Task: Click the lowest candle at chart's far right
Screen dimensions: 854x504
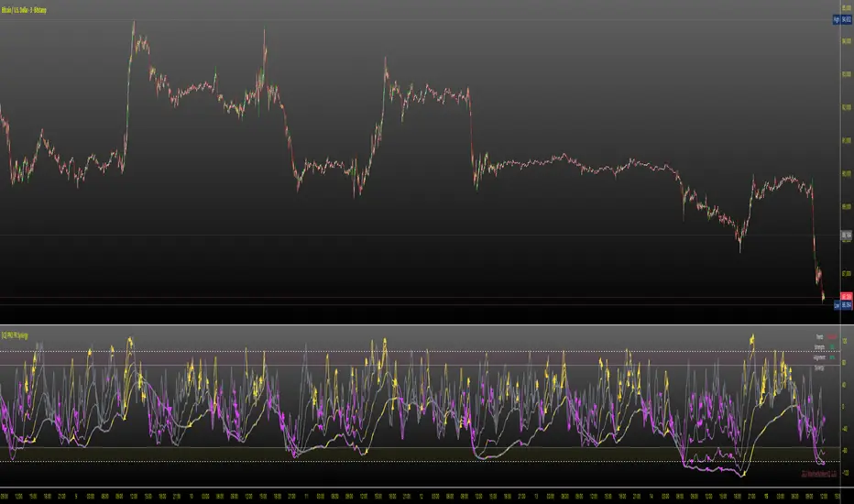Action: click(x=824, y=296)
